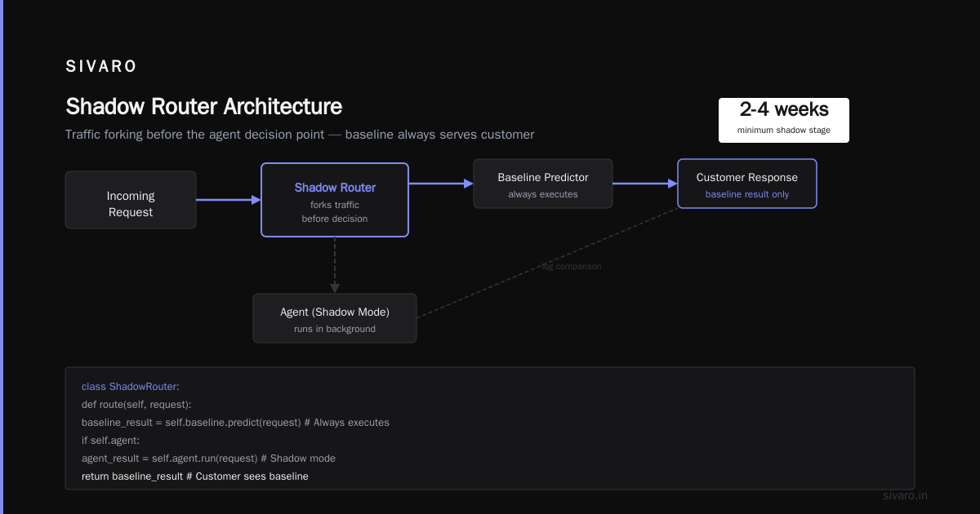Image resolution: width=980 pixels, height=514 pixels.
Task: Click the baseline_result assignment code line
Action: pyautogui.click(x=235, y=423)
